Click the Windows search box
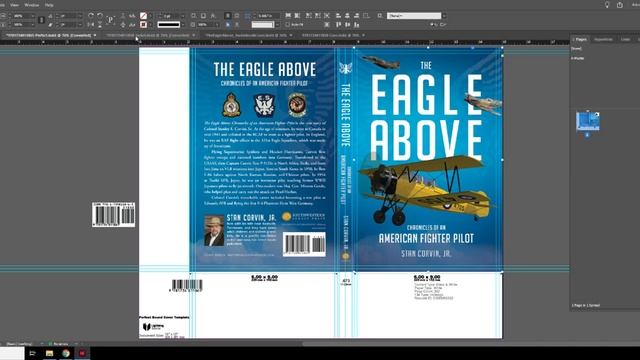 click(12, 353)
